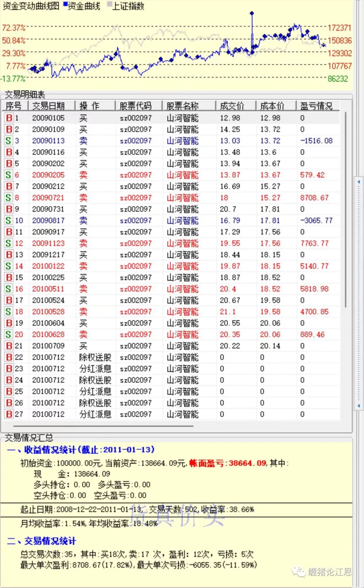
Task: Click the lower arrow on the right side panel
Action: (359, 406)
